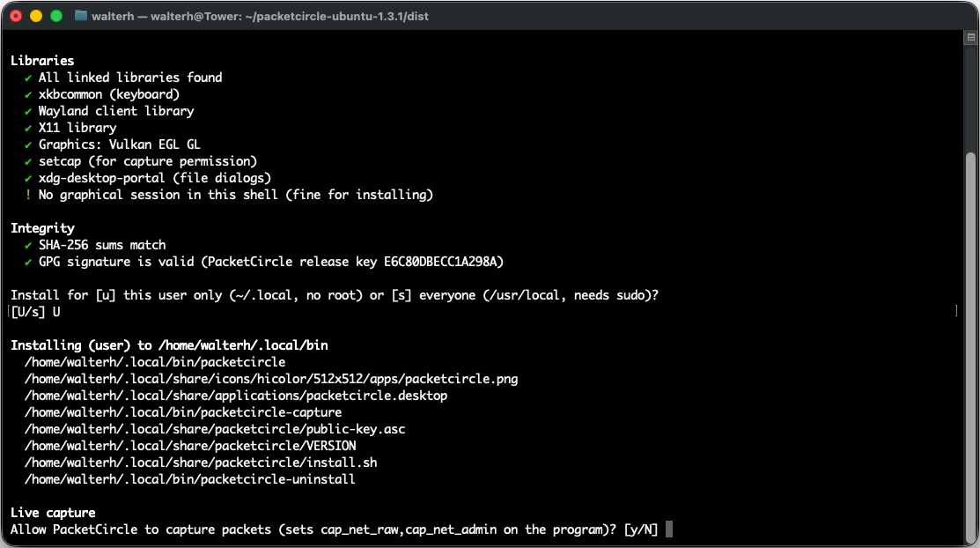Maximize the terminal with the green button
The height and width of the screenshot is (548, 980).
coord(56,16)
